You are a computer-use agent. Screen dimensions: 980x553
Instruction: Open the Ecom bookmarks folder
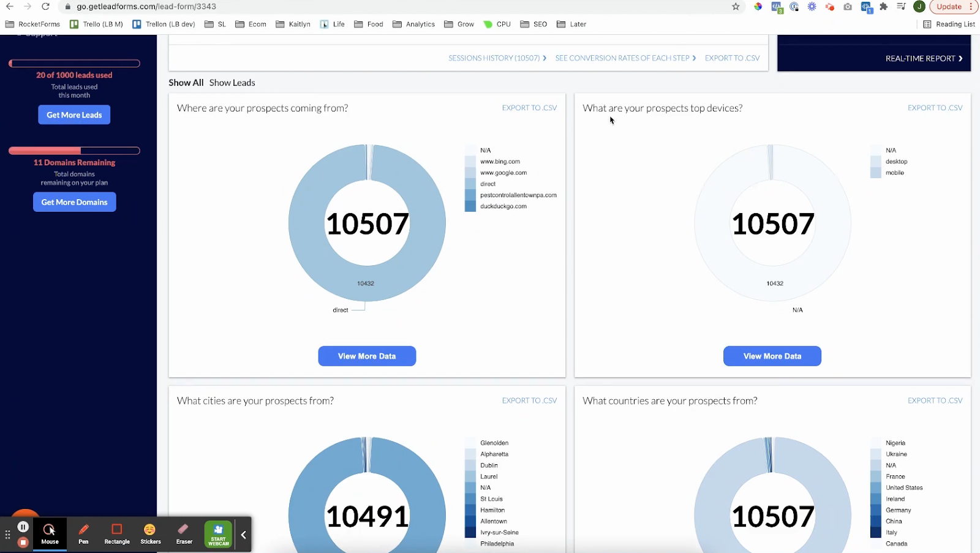coord(251,24)
